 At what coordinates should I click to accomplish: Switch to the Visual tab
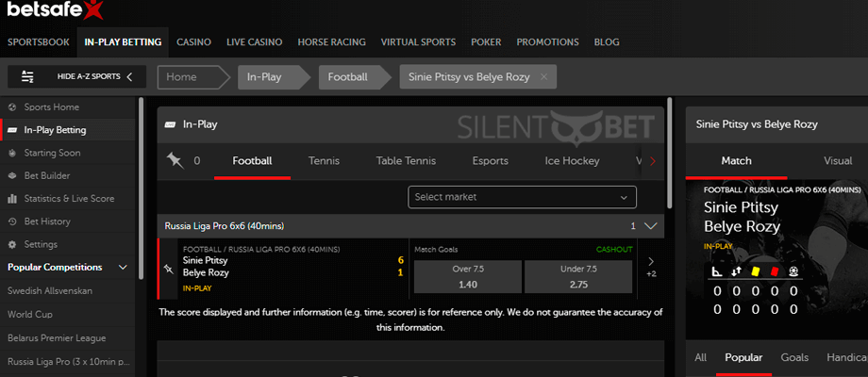(x=838, y=161)
